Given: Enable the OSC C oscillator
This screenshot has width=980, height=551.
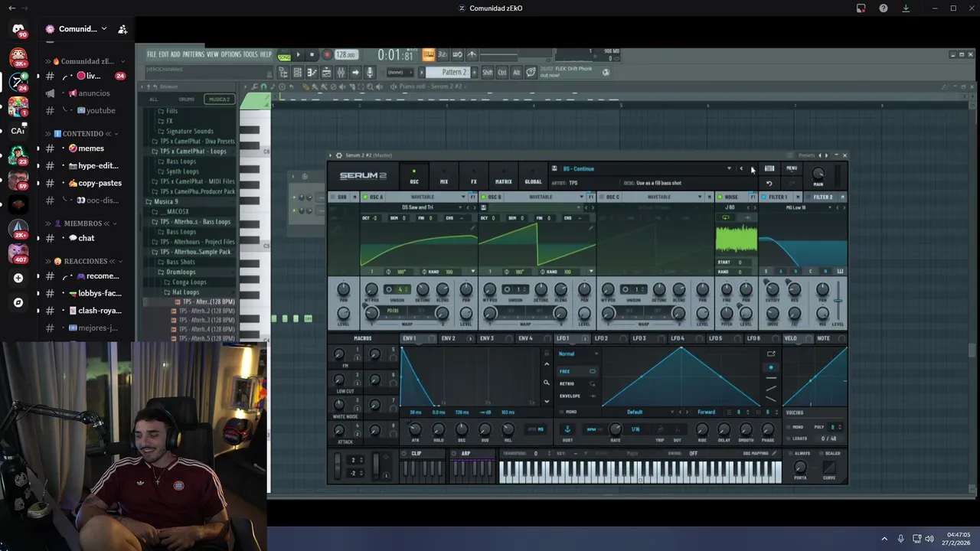Looking at the screenshot, I should click(601, 197).
